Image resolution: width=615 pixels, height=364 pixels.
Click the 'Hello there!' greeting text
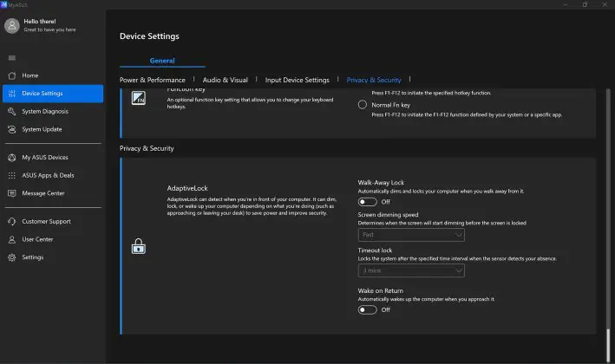40,22
